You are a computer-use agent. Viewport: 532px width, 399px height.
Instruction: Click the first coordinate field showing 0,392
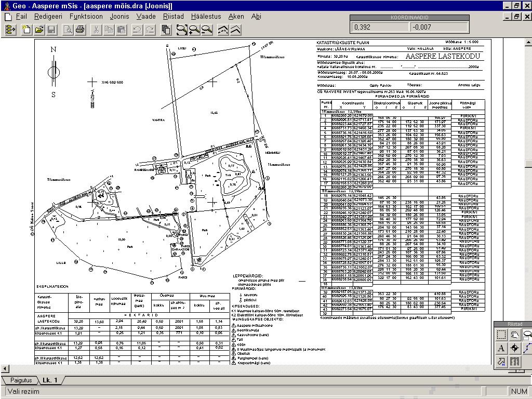[378, 27]
